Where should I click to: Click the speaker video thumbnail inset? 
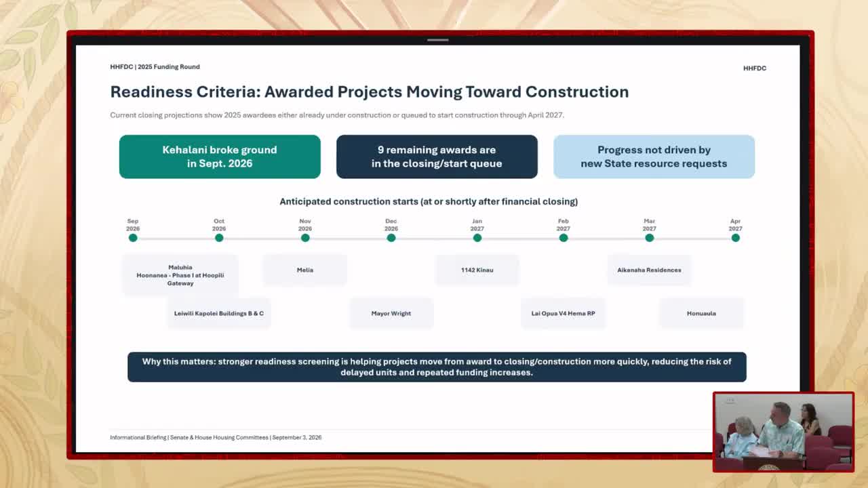(783, 432)
